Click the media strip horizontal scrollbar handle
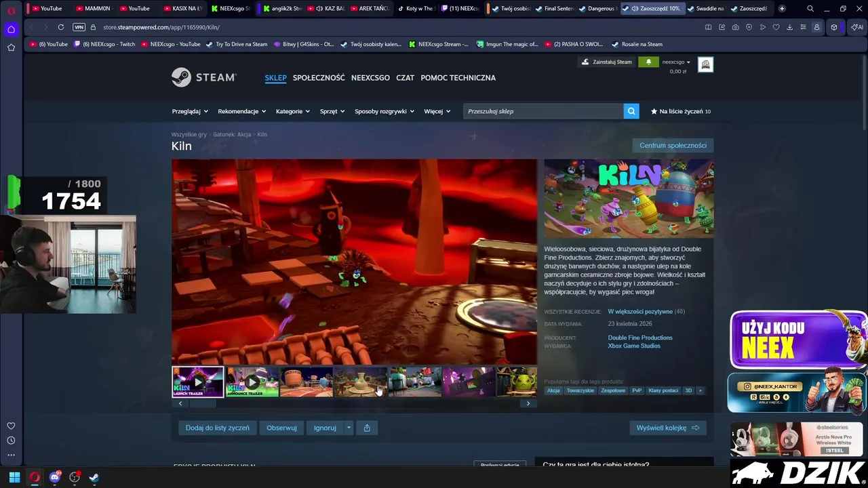 point(202,403)
